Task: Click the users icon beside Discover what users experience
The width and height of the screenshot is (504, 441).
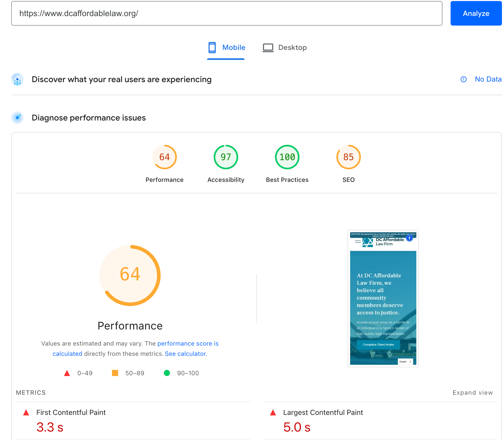Action: (x=17, y=79)
